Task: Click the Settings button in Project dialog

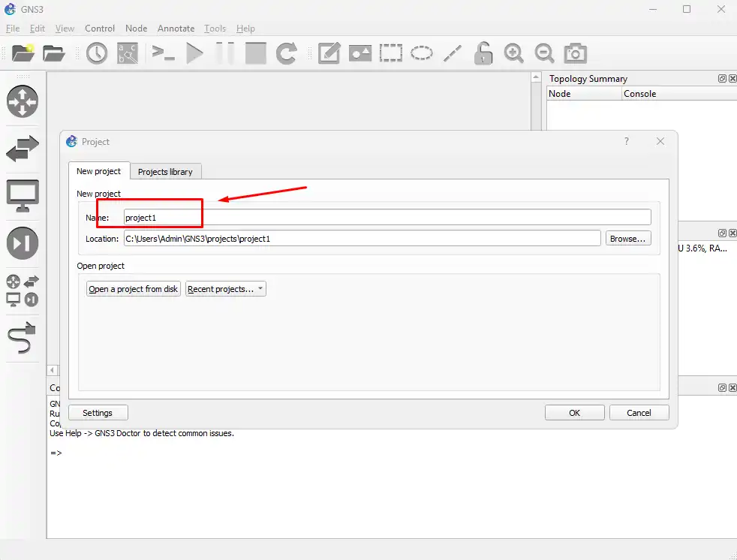Action: pyautogui.click(x=98, y=413)
